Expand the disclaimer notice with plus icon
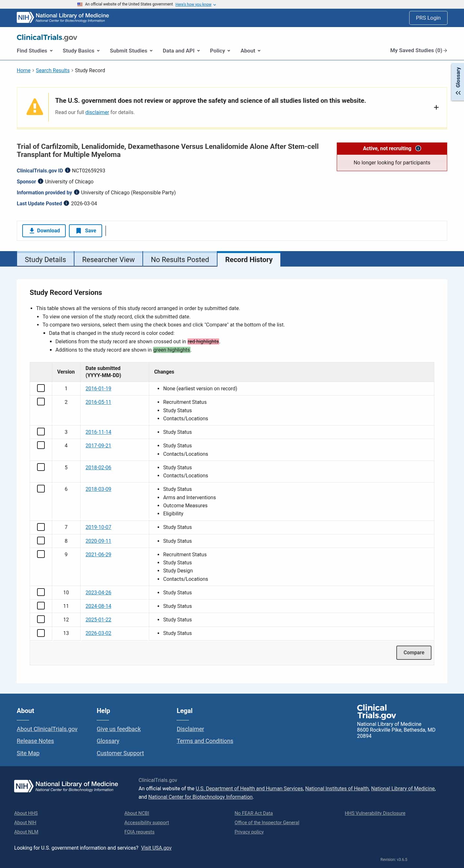464x868 pixels. pos(436,107)
